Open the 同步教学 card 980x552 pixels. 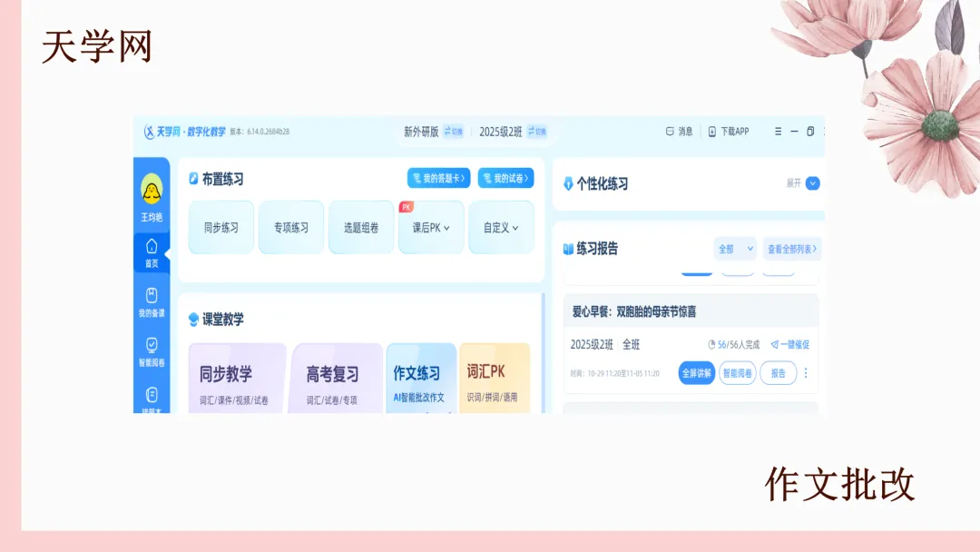click(x=238, y=379)
